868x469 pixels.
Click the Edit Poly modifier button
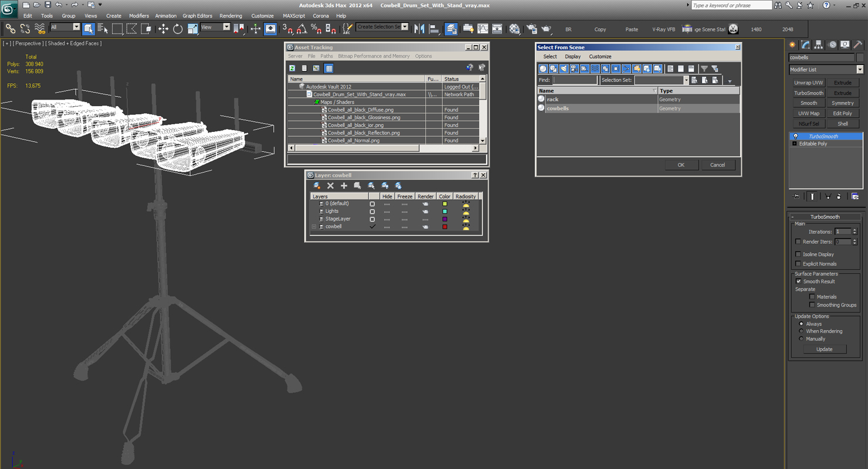tap(843, 114)
